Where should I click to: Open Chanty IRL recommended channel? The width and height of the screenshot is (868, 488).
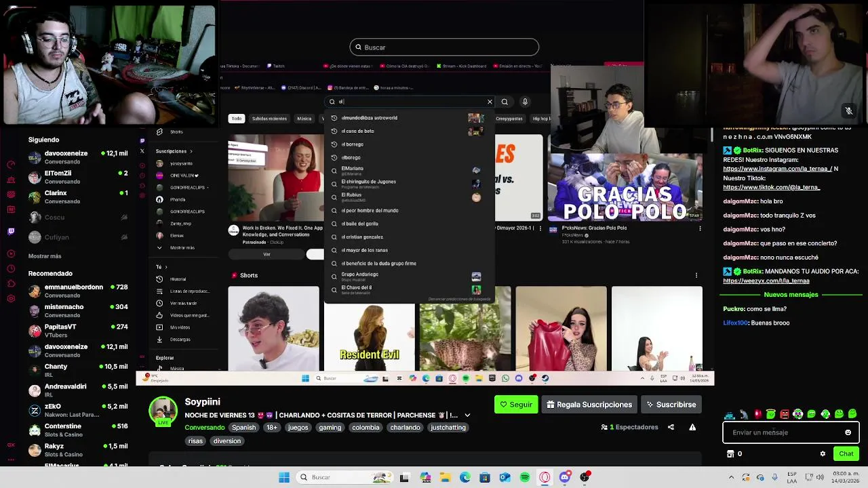coord(78,370)
